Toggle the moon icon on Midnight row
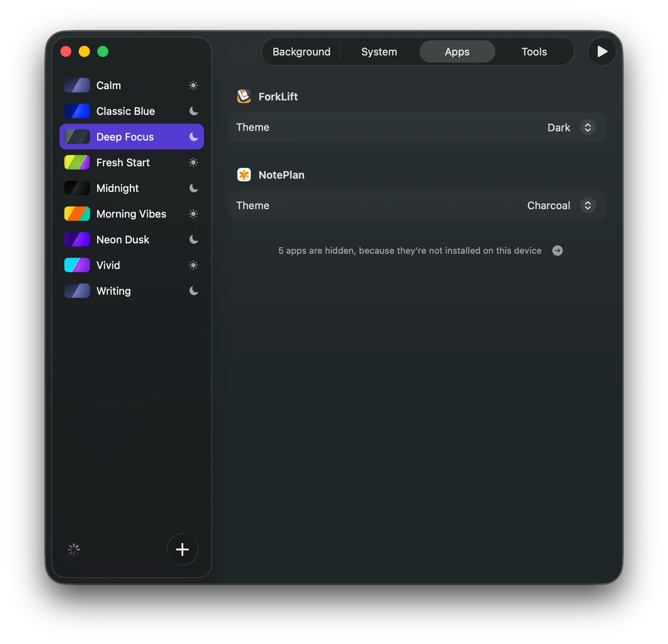Image resolution: width=668 pixels, height=644 pixels. click(x=193, y=188)
